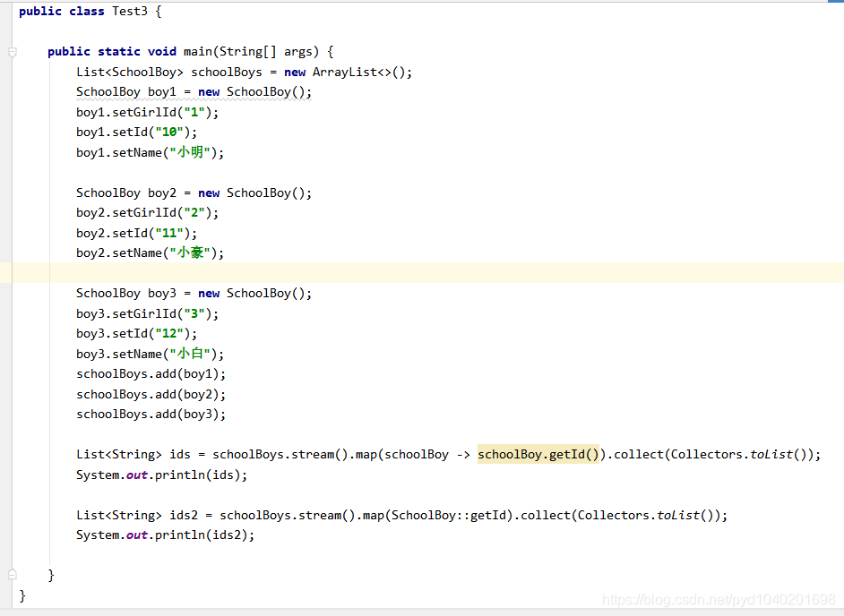
Task: Click 'System.out.println(ids2);' line
Action: [165, 535]
